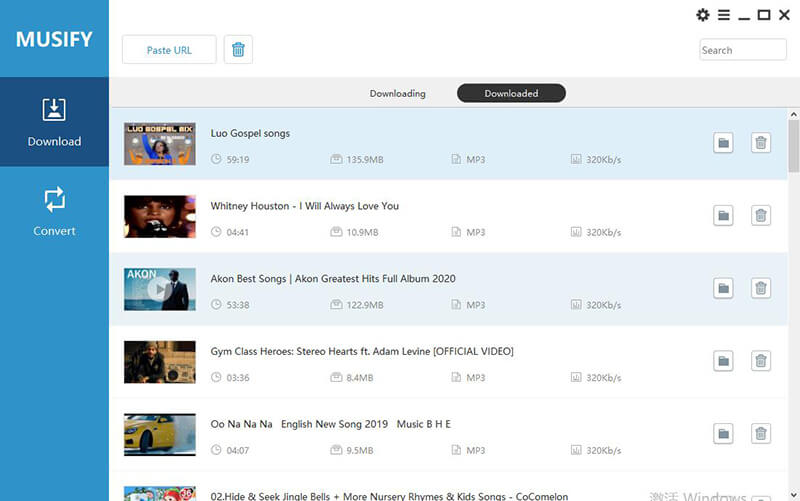Image resolution: width=800 pixels, height=501 pixels.
Task: Switch to the Downloaded tab
Action: (511, 93)
